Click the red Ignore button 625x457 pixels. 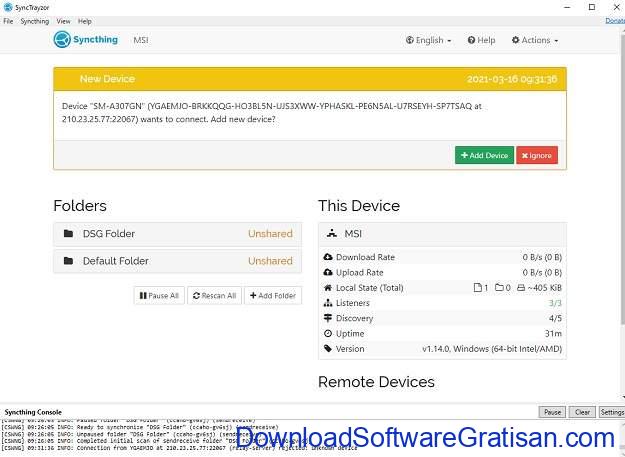coord(537,155)
